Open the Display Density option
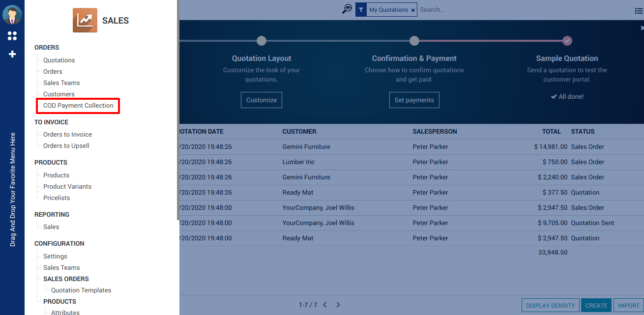Image resolution: width=644 pixels, height=315 pixels. (x=550, y=306)
